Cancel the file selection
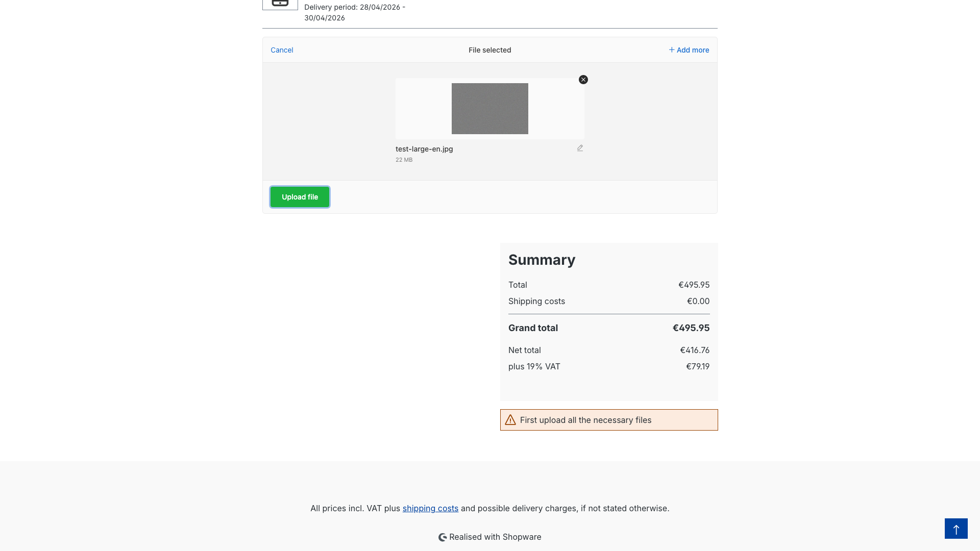The image size is (980, 551). (x=282, y=50)
